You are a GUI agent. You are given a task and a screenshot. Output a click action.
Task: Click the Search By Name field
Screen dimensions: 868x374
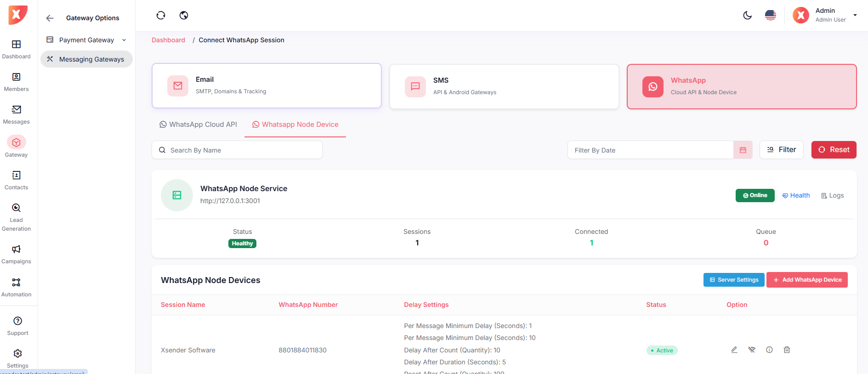(x=237, y=150)
